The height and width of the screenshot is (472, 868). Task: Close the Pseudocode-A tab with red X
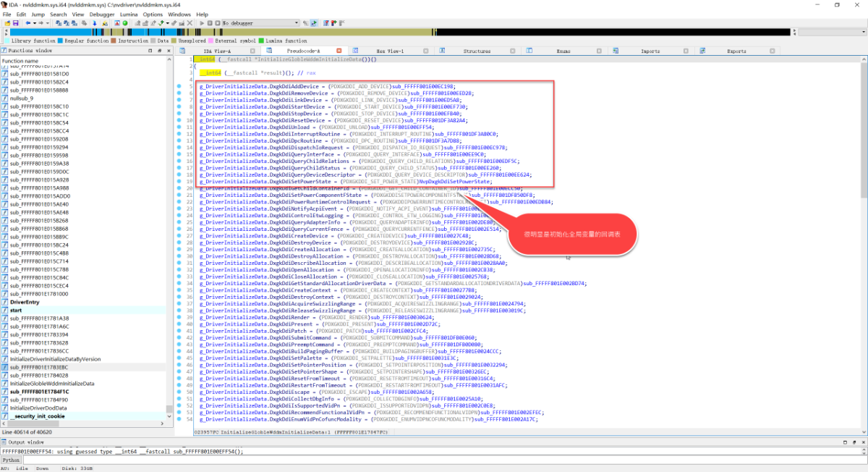coord(339,51)
